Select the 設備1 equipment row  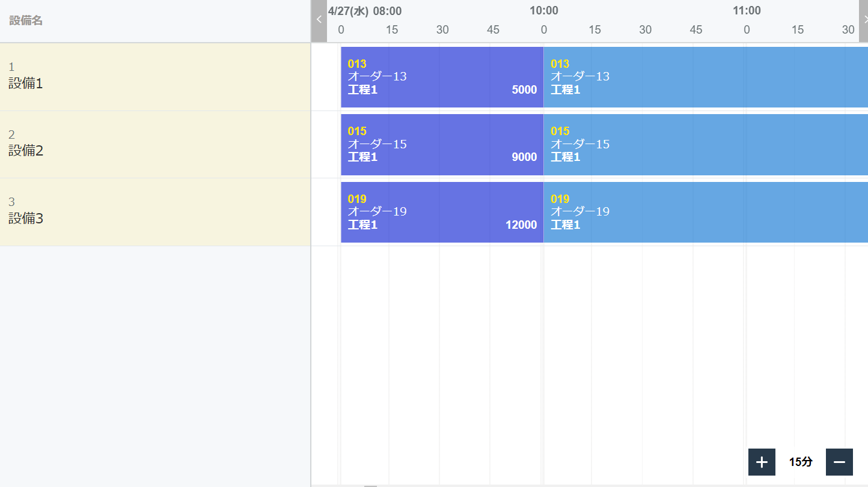[x=155, y=77]
